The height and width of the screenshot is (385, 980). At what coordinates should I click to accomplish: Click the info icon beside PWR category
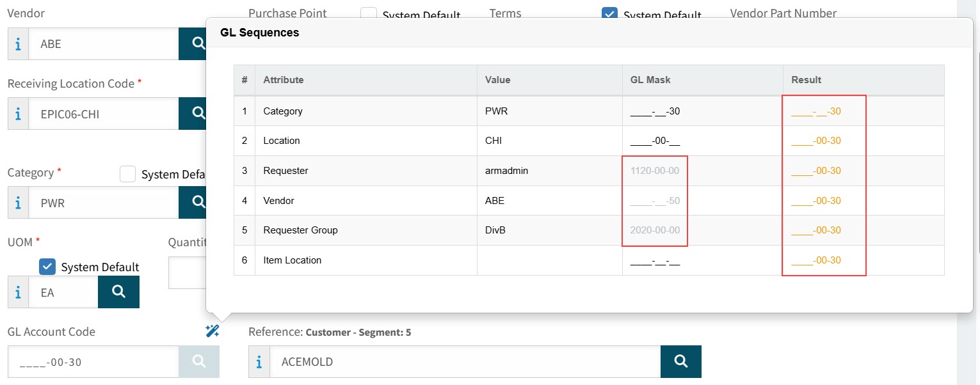(18, 203)
